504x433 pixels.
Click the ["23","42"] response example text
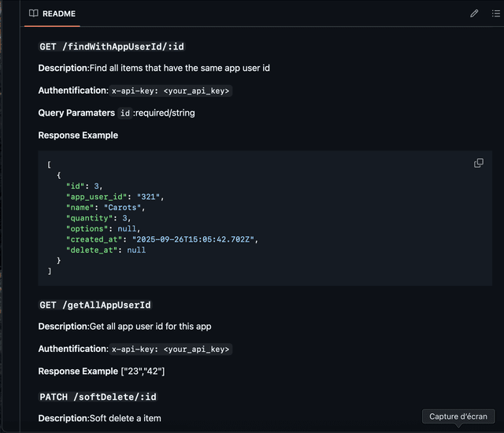pyautogui.click(x=143, y=371)
